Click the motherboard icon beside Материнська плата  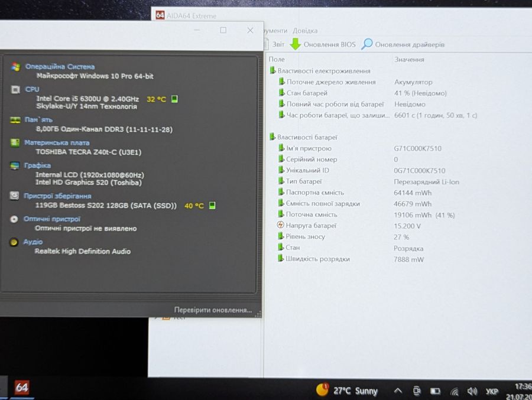click(15, 142)
